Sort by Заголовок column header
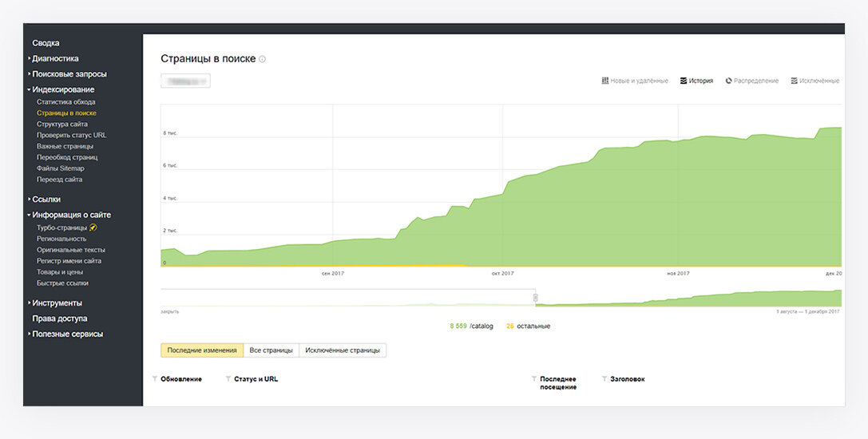 (x=627, y=379)
